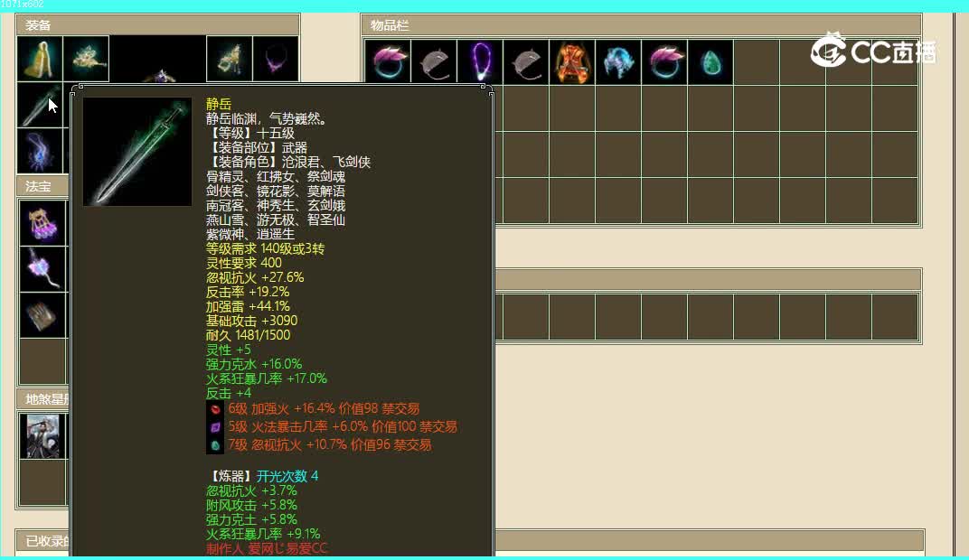969x560 pixels.
Task: Click the line 强力克土 +5.8%
Action: [251, 519]
